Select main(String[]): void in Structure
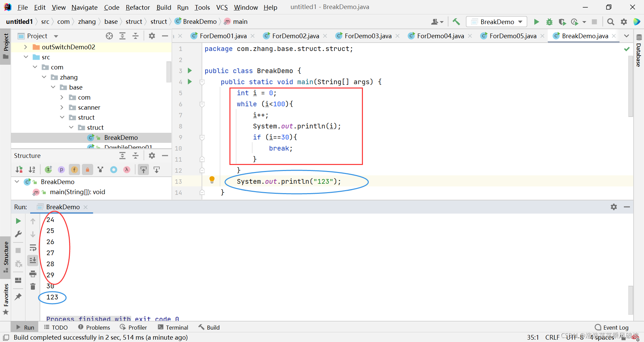The width and height of the screenshot is (644, 342). click(x=77, y=192)
